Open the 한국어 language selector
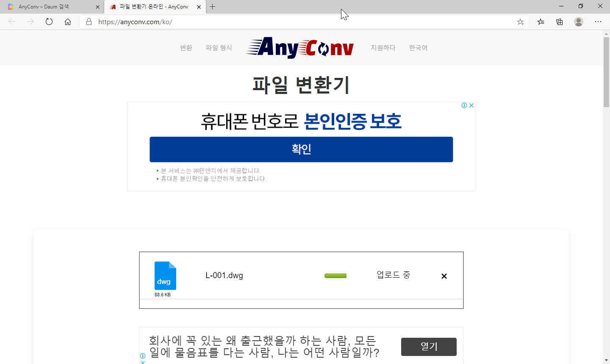The height and width of the screenshot is (364, 610). click(x=418, y=48)
